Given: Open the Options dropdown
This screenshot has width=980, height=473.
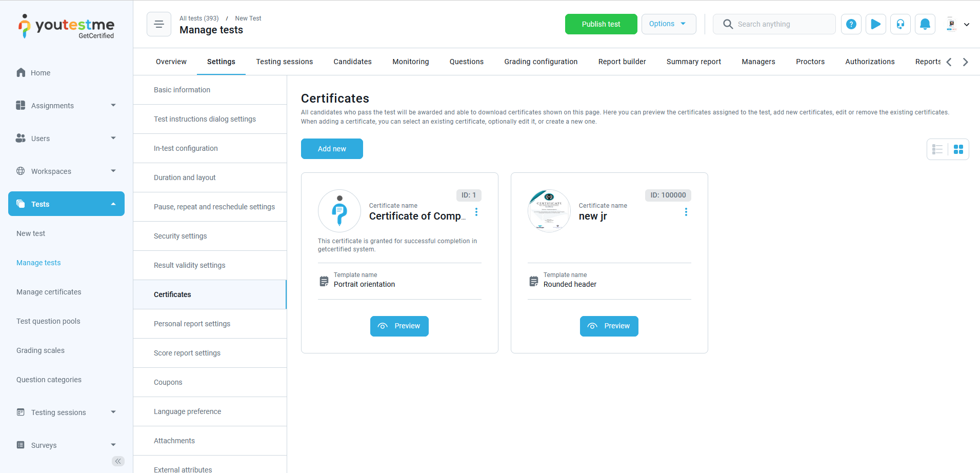Looking at the screenshot, I should tap(668, 24).
